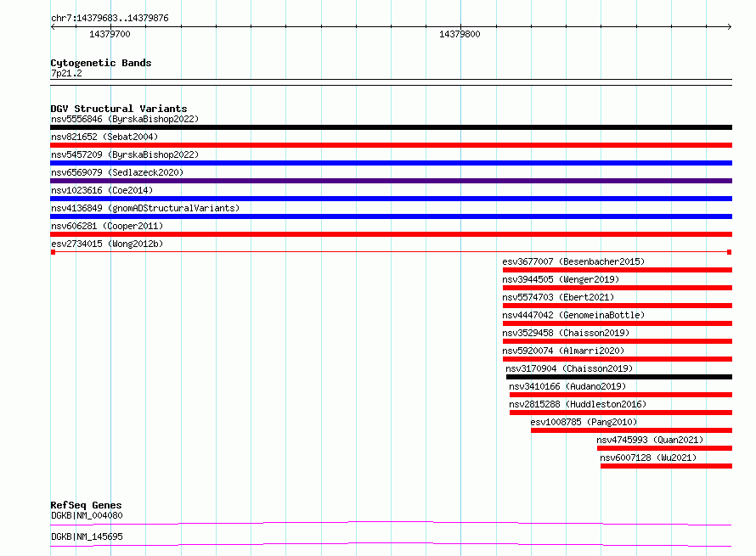This screenshot has width=756, height=556.
Task: Open nsv5574703 (Ebert2021) variant
Action: point(558,297)
